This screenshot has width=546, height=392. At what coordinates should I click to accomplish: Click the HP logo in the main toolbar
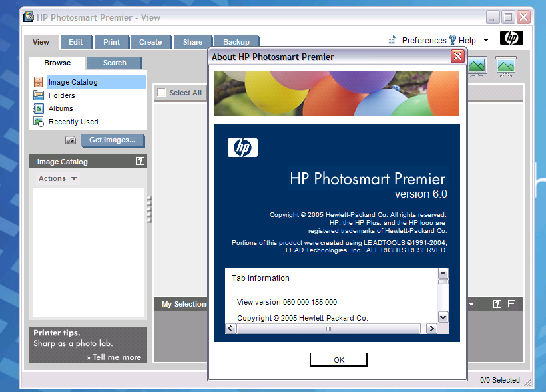tap(511, 38)
